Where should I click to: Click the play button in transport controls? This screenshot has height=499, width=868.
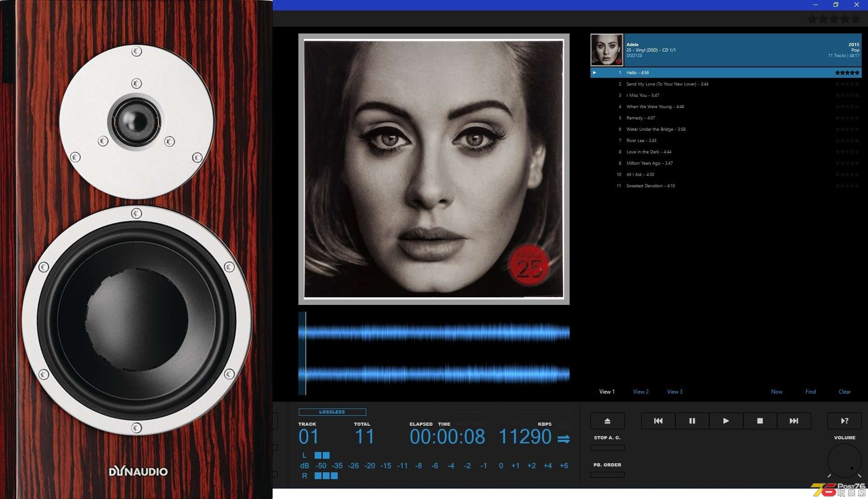(726, 421)
